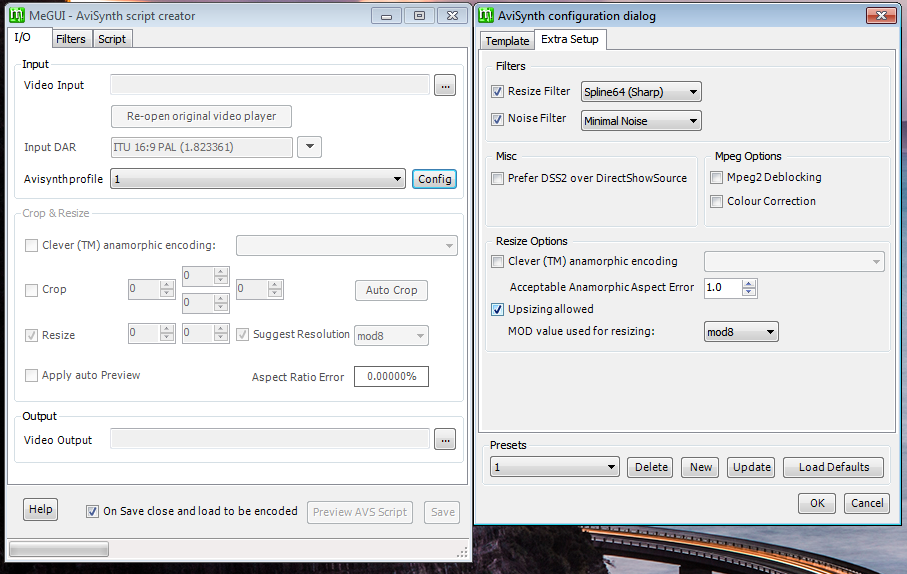Open the mod8 dropdown next to Suggest Resolution
The height and width of the screenshot is (574, 907).
[x=391, y=336]
